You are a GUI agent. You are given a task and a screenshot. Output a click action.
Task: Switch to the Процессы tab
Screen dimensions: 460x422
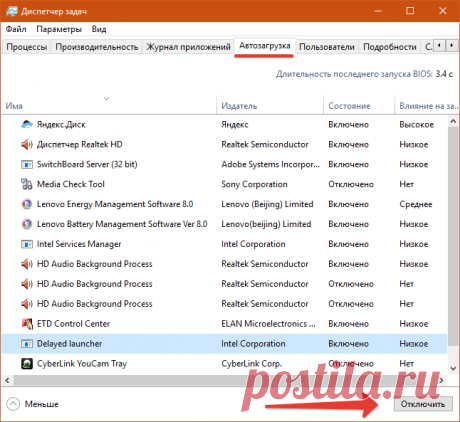tap(27, 47)
